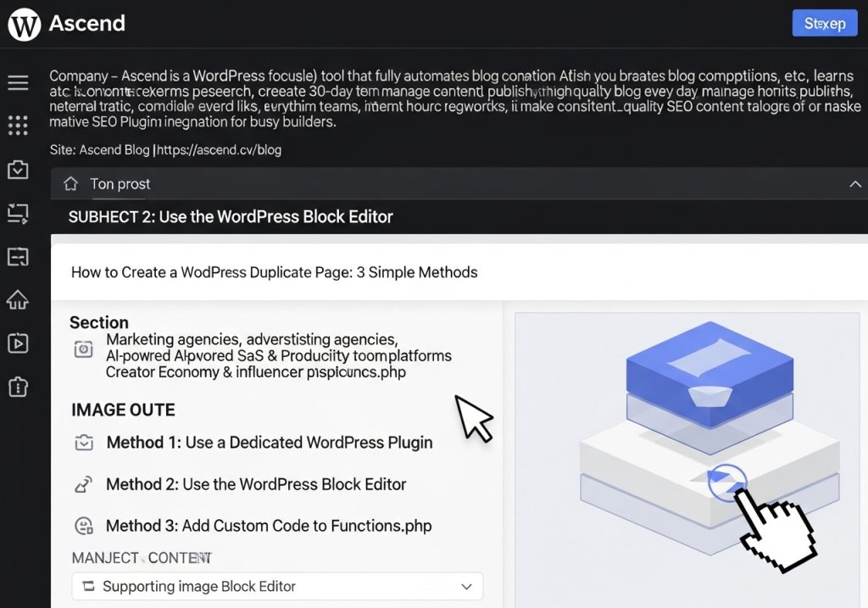Click the blue Stxep button

[x=825, y=23]
